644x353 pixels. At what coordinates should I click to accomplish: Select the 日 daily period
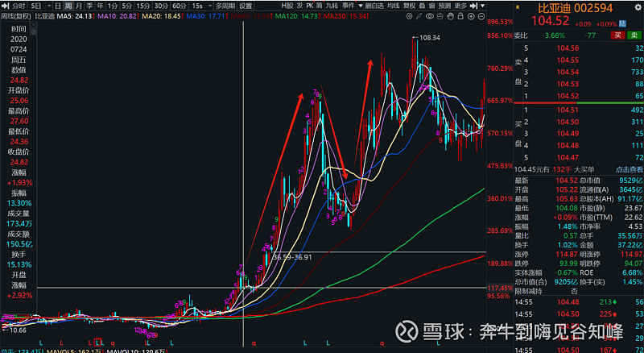pos(58,6)
